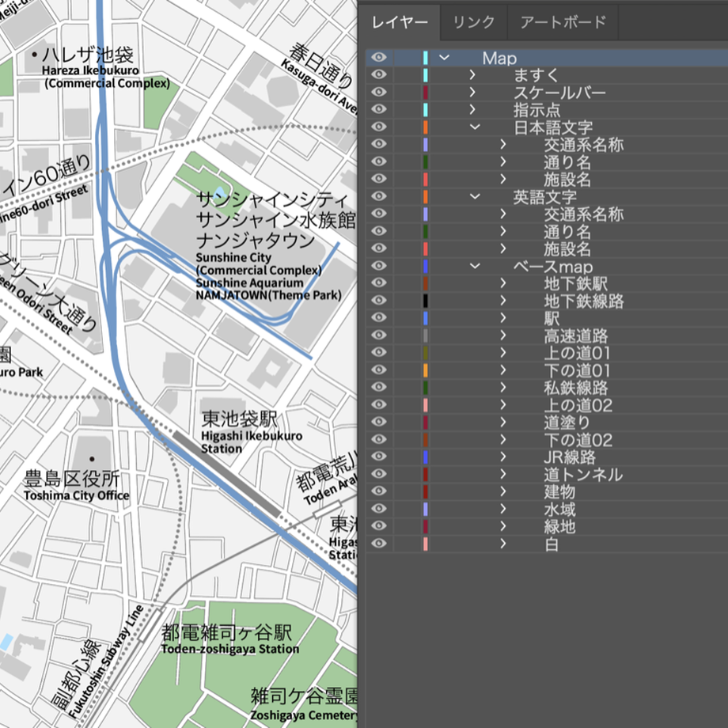This screenshot has width=728, height=728.
Task: Click the orange color chip of 下の道01
Action: pyautogui.click(x=425, y=370)
